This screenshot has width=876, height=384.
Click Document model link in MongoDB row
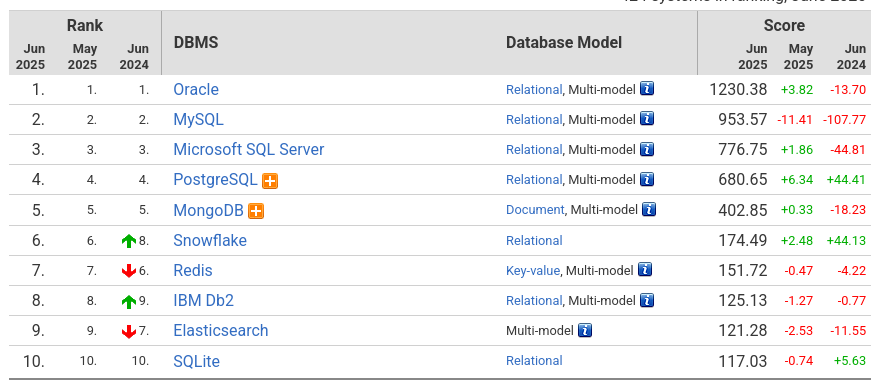click(x=535, y=210)
